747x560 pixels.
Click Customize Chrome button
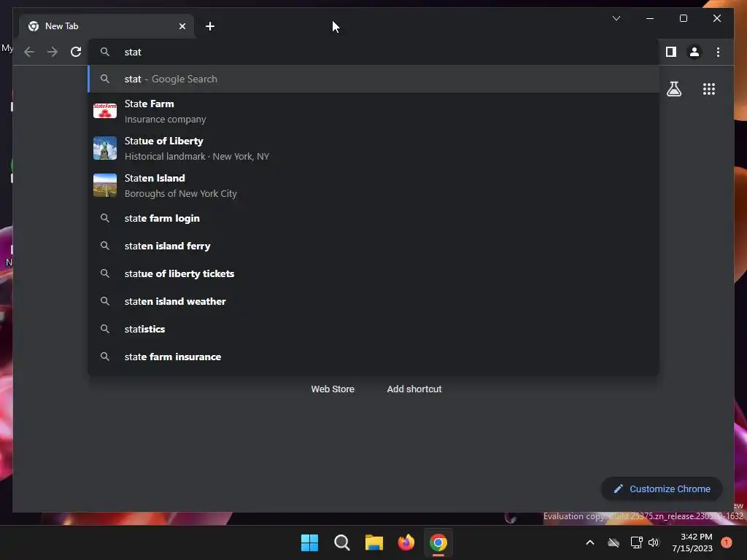tap(662, 489)
